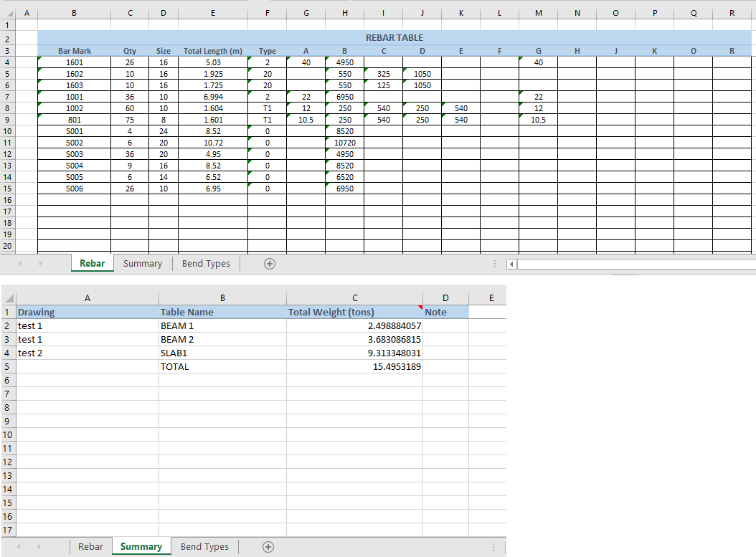This screenshot has width=756, height=557.
Task: Select column C header in lower sheet
Action: point(354,298)
